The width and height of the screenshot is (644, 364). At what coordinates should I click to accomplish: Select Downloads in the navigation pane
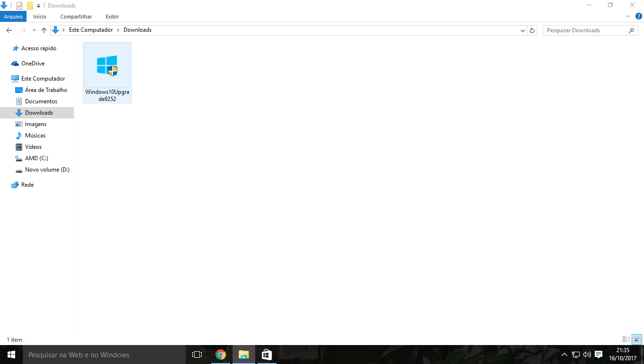click(37, 113)
